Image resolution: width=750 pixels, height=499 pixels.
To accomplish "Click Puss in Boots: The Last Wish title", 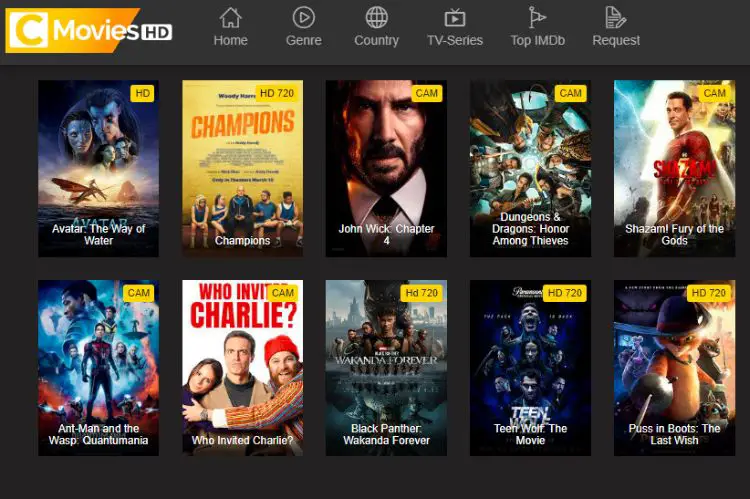I will (x=674, y=434).
